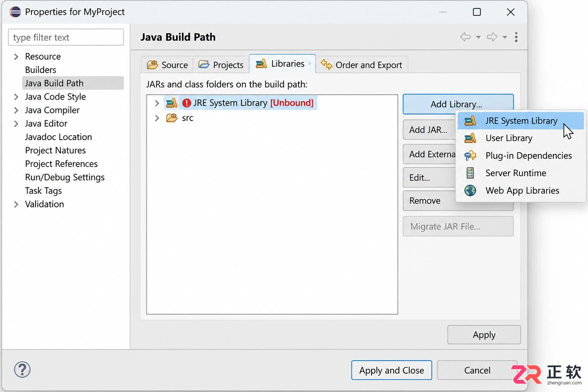Click the JRE System Library books icon in tree

click(x=171, y=103)
